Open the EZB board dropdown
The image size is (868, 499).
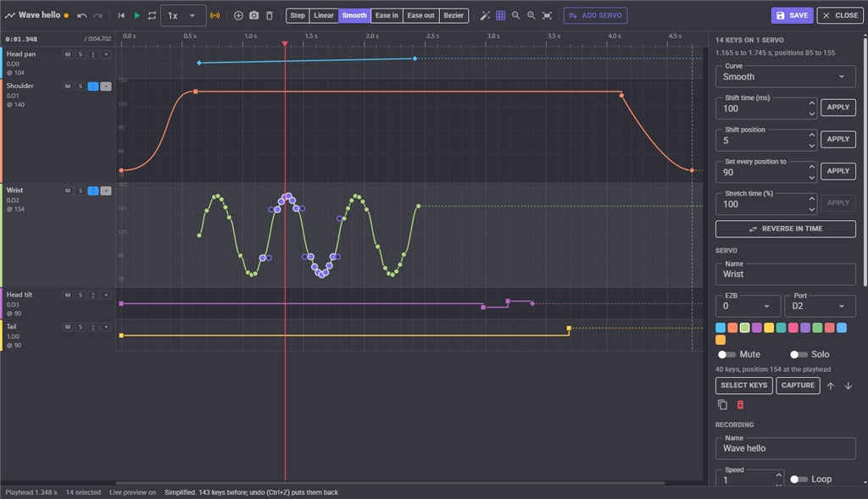coord(748,307)
